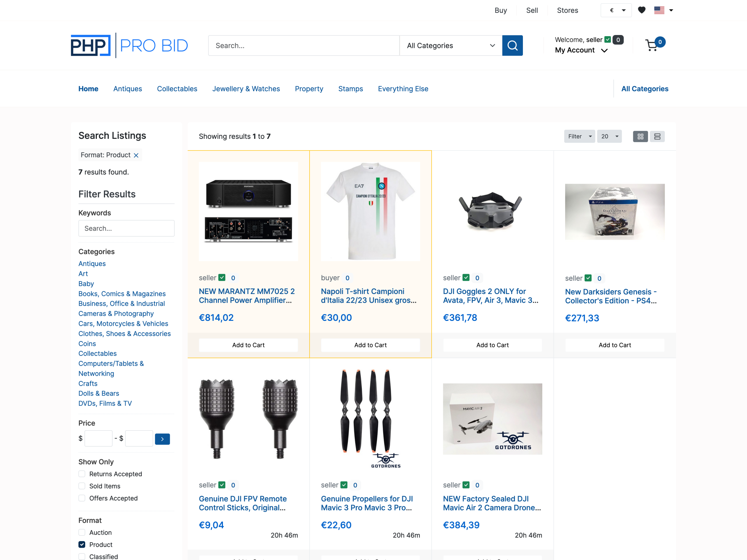Open the euro currency selector
Viewport: 747px width, 560px height.
[616, 10]
